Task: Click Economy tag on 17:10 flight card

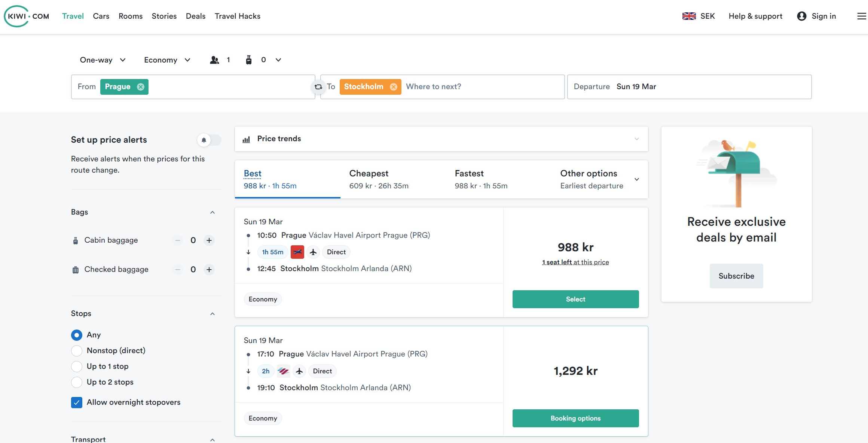Action: click(263, 418)
